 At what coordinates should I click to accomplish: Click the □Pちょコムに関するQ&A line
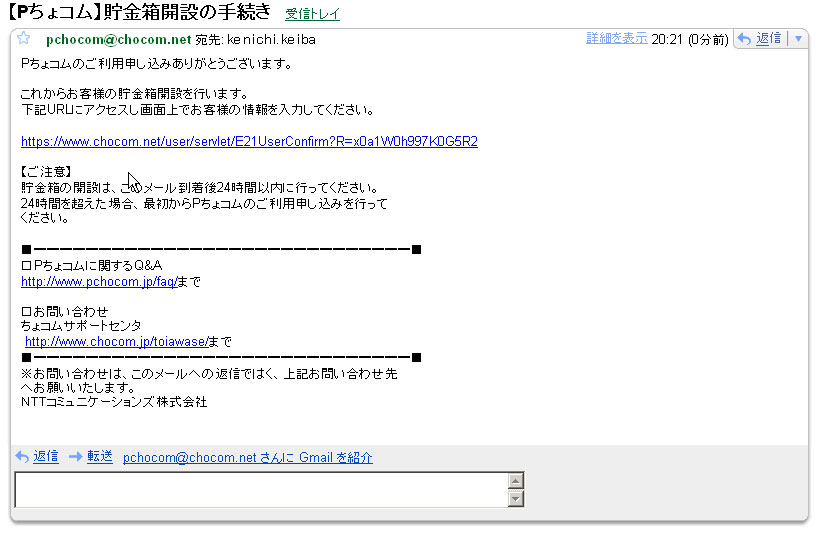click(92, 265)
